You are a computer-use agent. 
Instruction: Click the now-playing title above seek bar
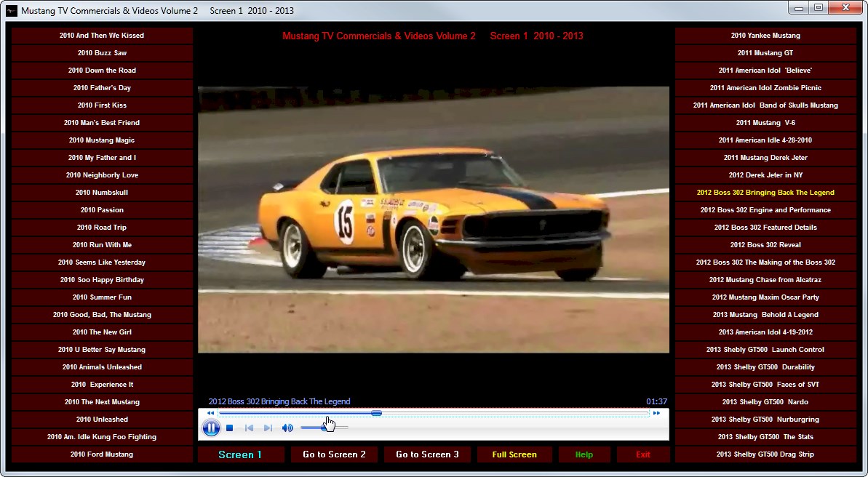click(x=279, y=402)
